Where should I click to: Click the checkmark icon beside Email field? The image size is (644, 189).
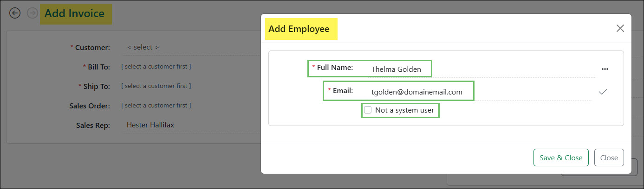click(603, 92)
